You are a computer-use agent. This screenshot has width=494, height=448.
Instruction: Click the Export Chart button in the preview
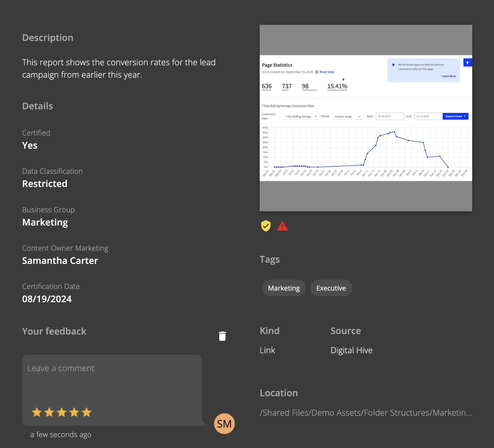(x=455, y=116)
